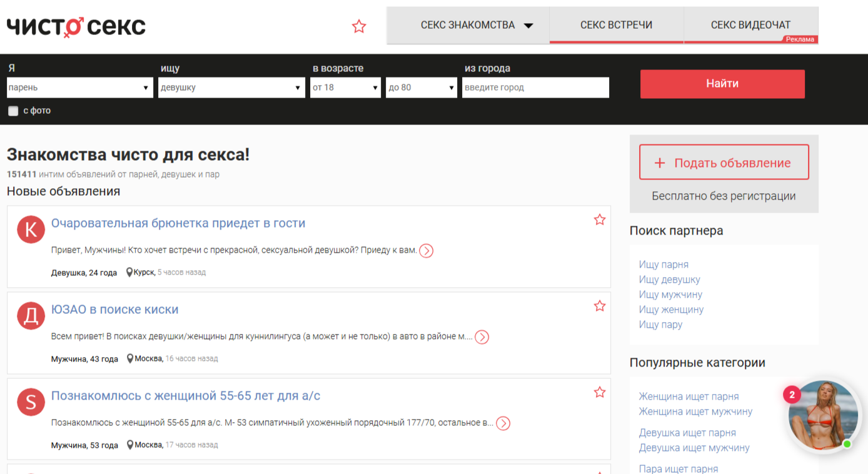
Task: Open the chat thumbnail with notification badge
Action: 822,416
